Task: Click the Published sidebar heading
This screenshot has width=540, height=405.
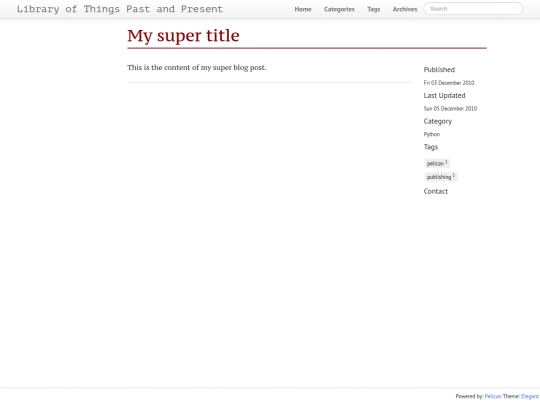Action: pos(439,70)
